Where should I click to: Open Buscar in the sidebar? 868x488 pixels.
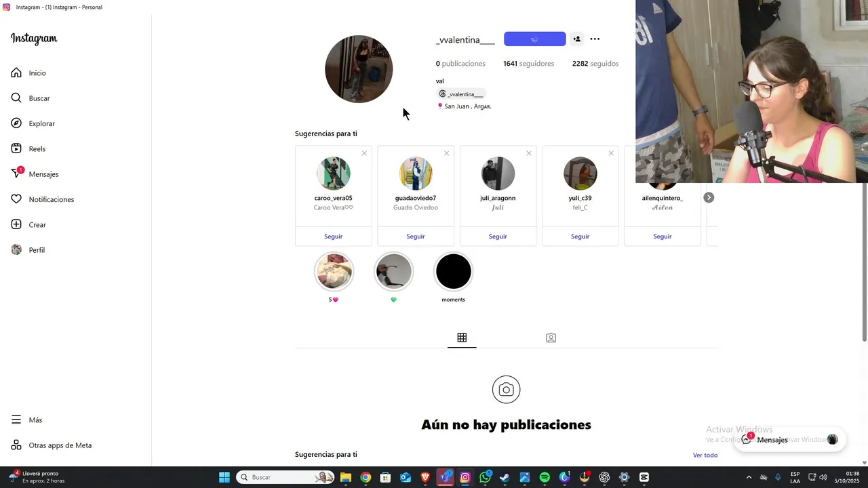pyautogui.click(x=31, y=98)
